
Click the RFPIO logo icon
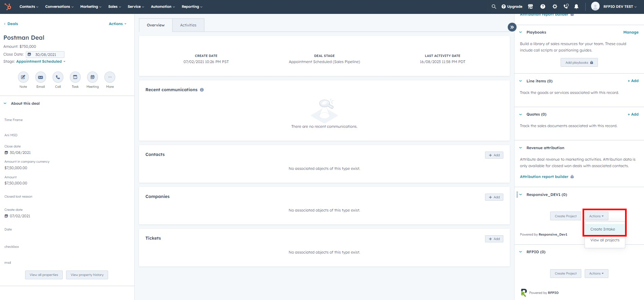(524, 293)
